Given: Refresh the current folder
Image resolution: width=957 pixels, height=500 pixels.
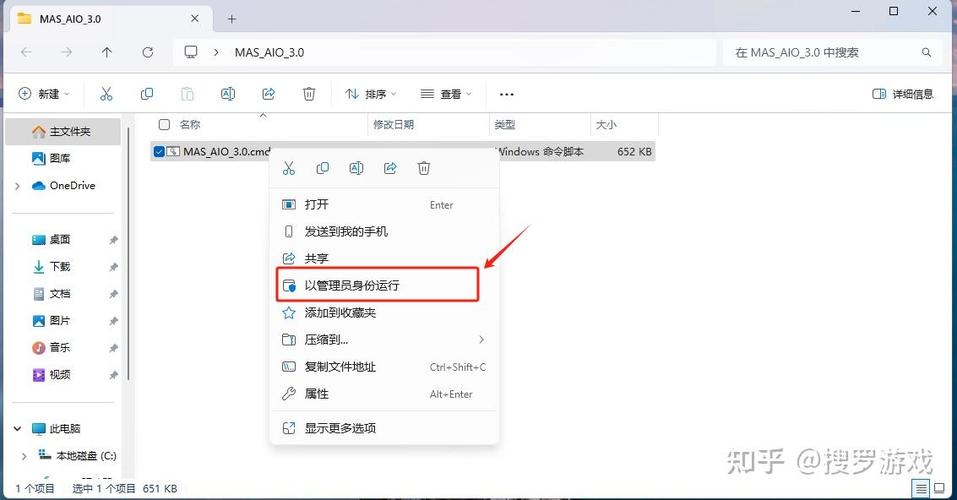Looking at the screenshot, I should tap(148, 53).
